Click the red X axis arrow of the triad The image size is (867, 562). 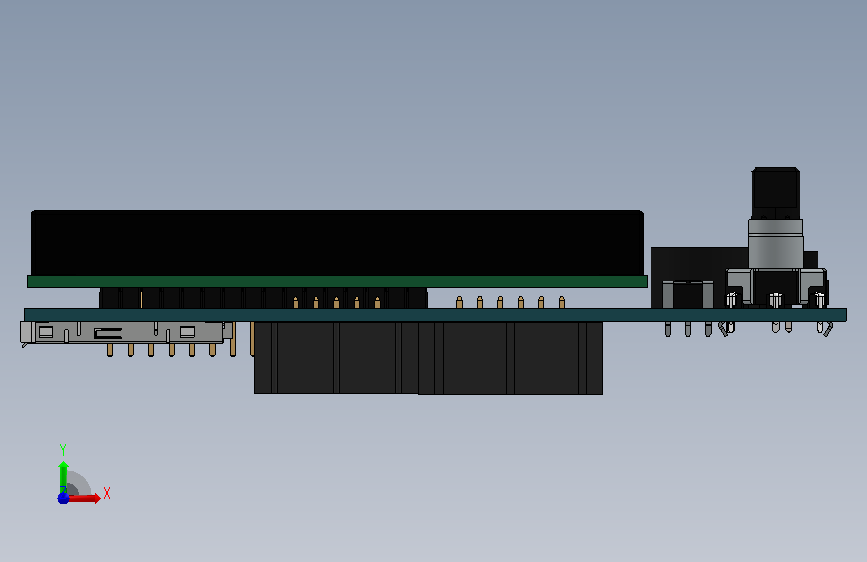pyautogui.click(x=83, y=498)
